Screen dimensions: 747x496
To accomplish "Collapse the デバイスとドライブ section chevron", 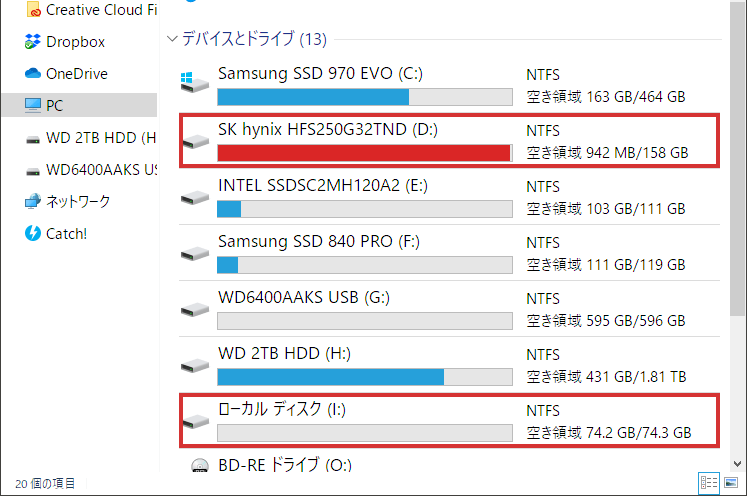I will tap(172, 39).
